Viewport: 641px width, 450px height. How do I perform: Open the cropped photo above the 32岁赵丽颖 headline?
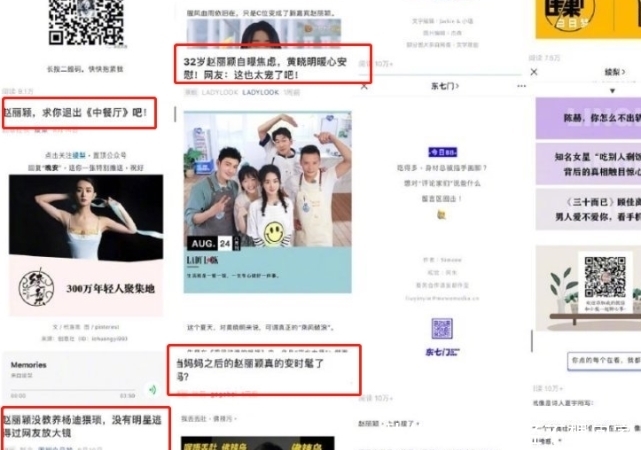(x=264, y=33)
